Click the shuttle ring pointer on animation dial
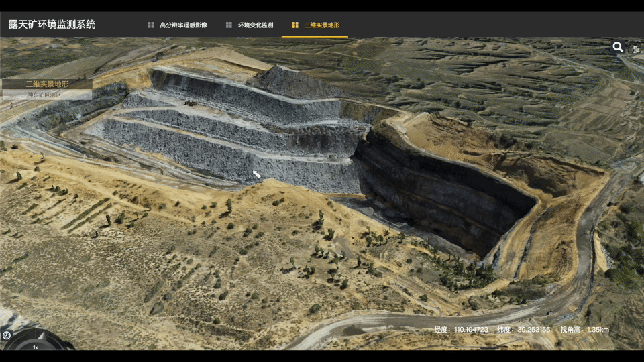Screen dimensions: 644x362 click(x=41, y=336)
